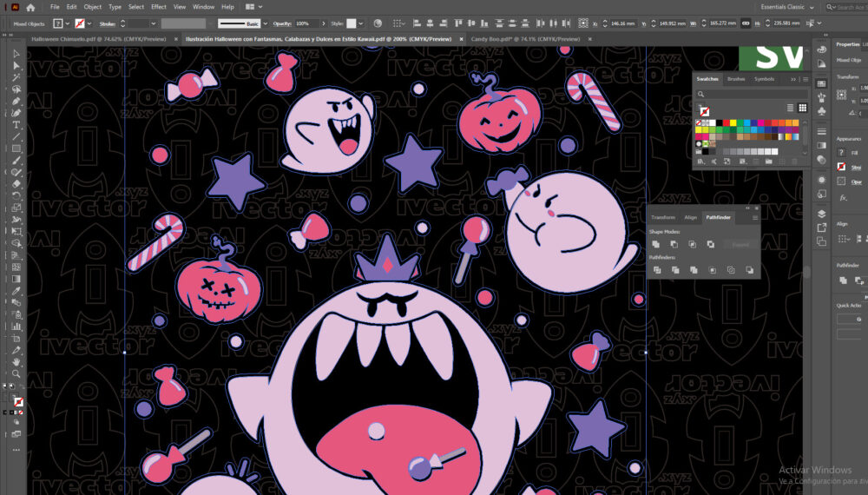The image size is (868, 495).
Task: Select the Selection (arrow) tool
Action: pos(16,54)
